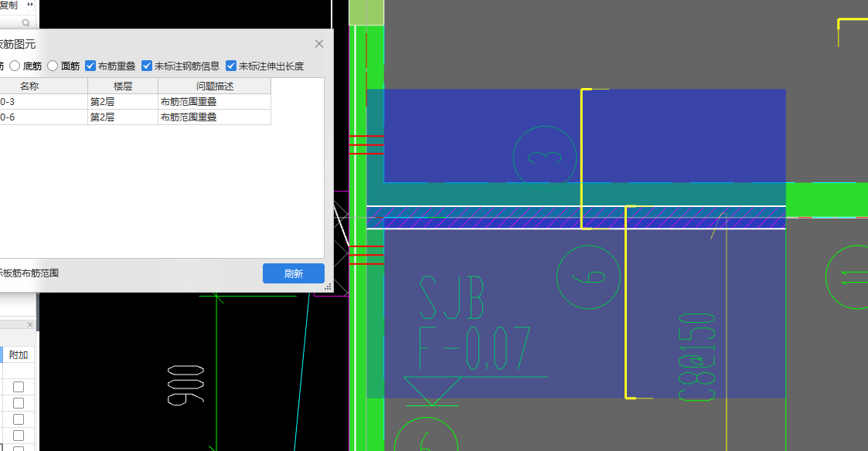Select the 面筋 radio button

click(53, 66)
